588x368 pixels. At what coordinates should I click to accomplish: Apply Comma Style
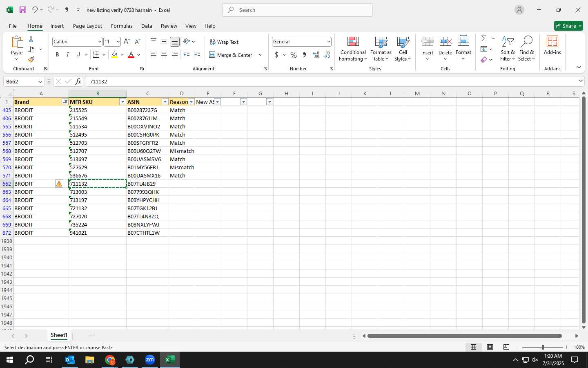tap(304, 55)
